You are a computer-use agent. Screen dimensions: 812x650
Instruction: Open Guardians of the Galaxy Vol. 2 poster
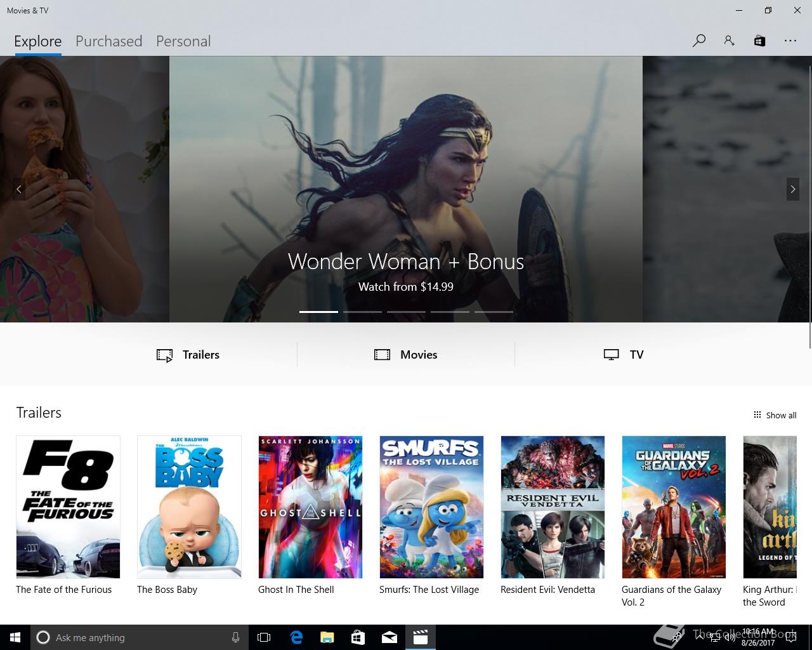click(674, 507)
